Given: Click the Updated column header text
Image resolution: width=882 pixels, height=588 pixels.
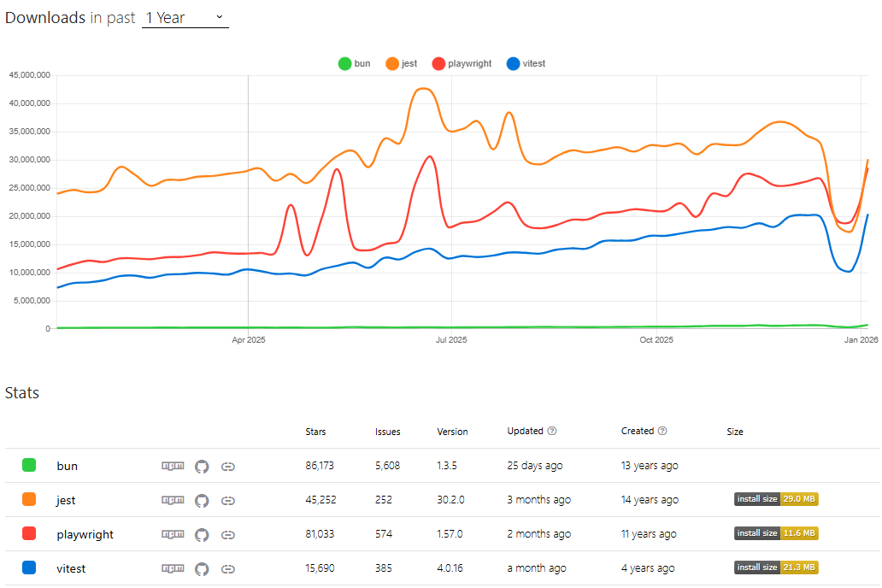Looking at the screenshot, I should click(525, 431).
